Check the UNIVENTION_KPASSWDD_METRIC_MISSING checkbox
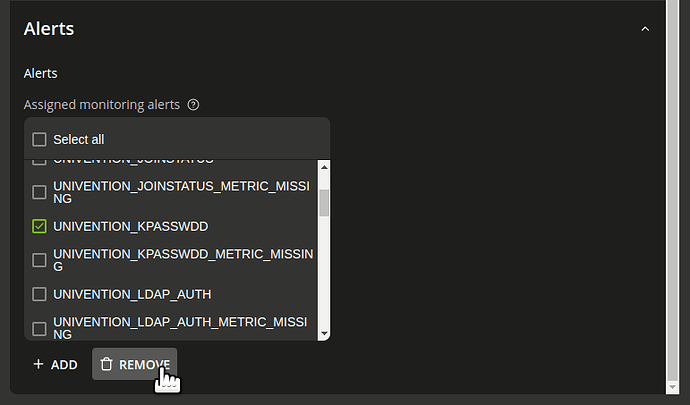This screenshot has height=405, width=690. [39, 260]
